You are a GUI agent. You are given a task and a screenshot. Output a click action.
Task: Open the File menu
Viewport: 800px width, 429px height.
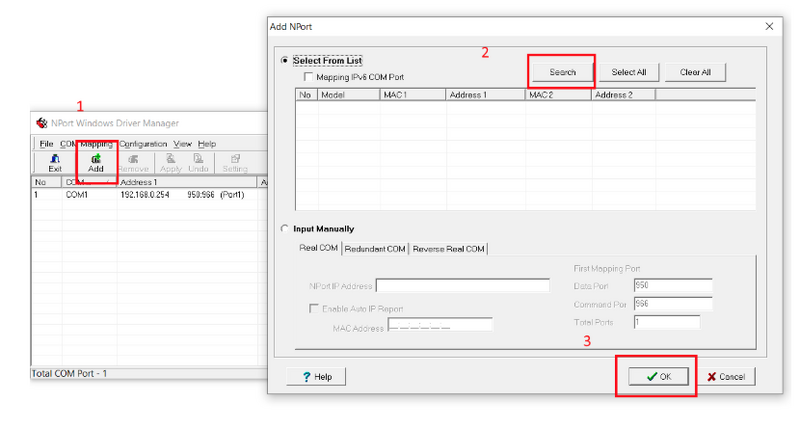coord(46,144)
